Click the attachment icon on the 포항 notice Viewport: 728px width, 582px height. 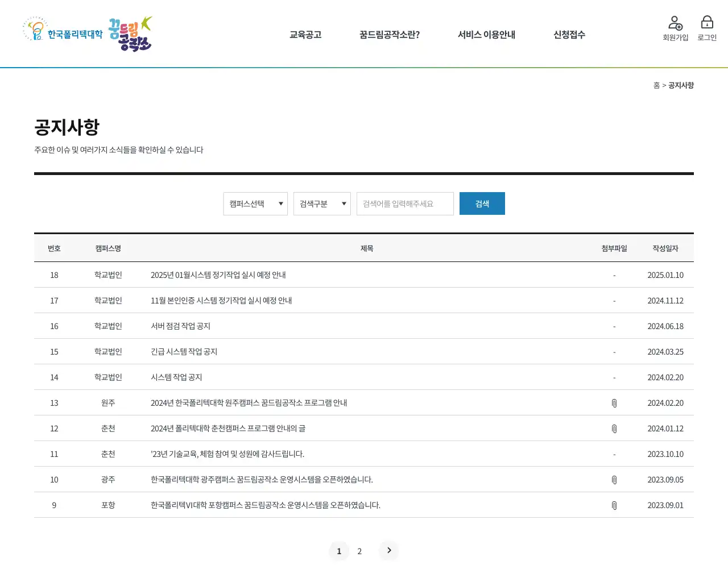[x=614, y=505]
